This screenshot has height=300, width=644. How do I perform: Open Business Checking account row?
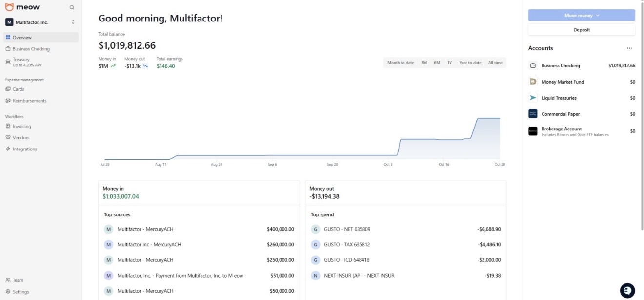582,65
